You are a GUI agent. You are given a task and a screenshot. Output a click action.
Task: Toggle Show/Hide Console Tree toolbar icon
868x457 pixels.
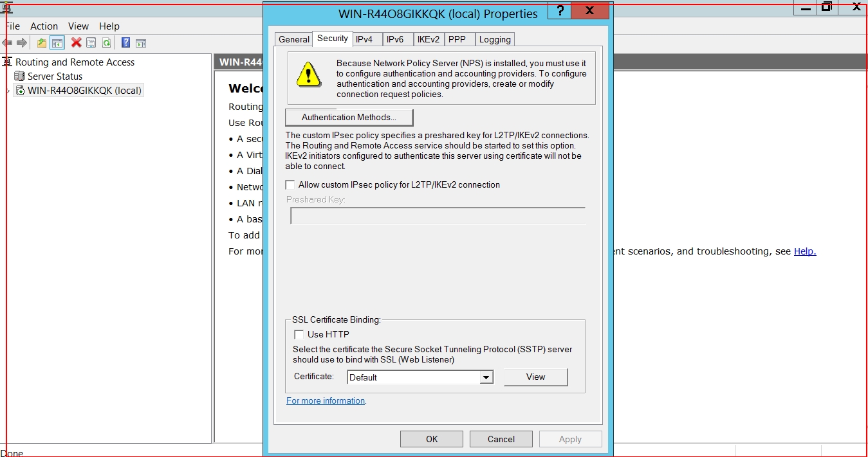57,43
